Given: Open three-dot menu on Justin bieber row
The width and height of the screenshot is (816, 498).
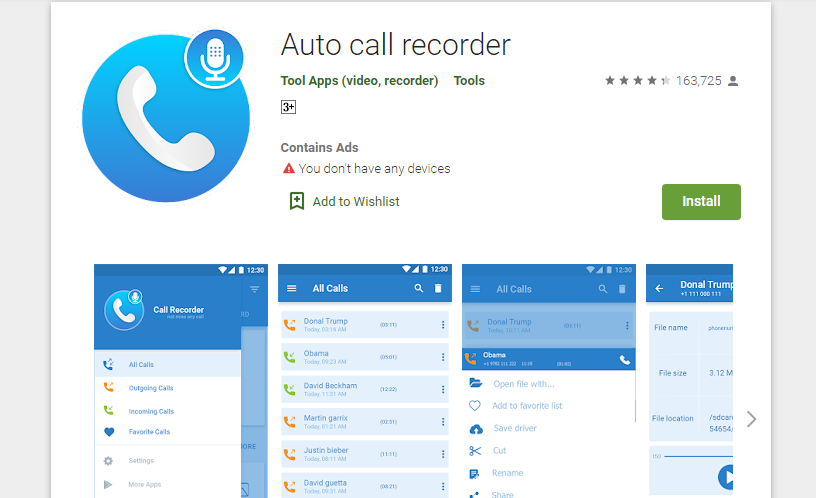Looking at the screenshot, I should 443,454.
